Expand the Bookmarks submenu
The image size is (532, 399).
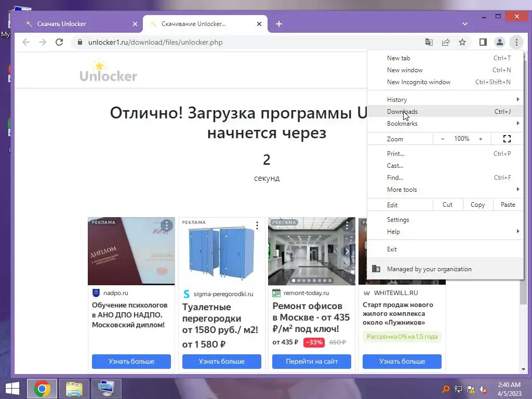[x=445, y=124]
